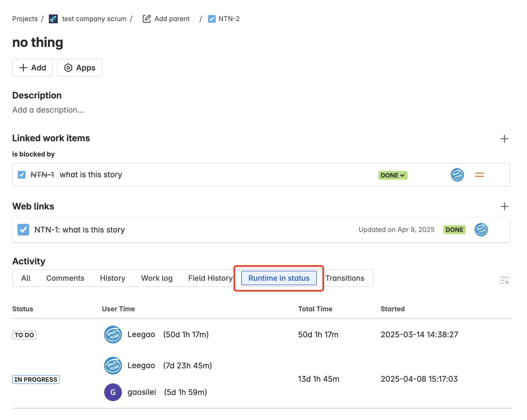Switch to the Work log tab
527x420 pixels.
[157, 278]
